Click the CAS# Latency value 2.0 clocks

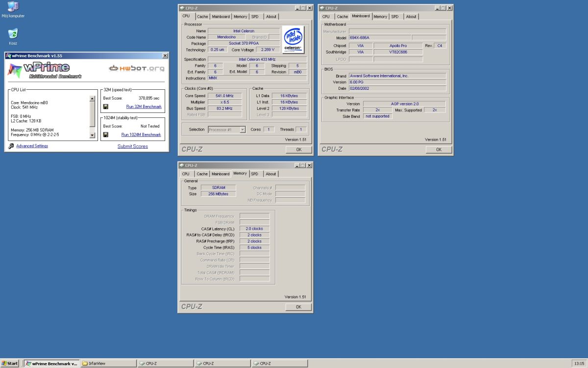tap(254, 229)
